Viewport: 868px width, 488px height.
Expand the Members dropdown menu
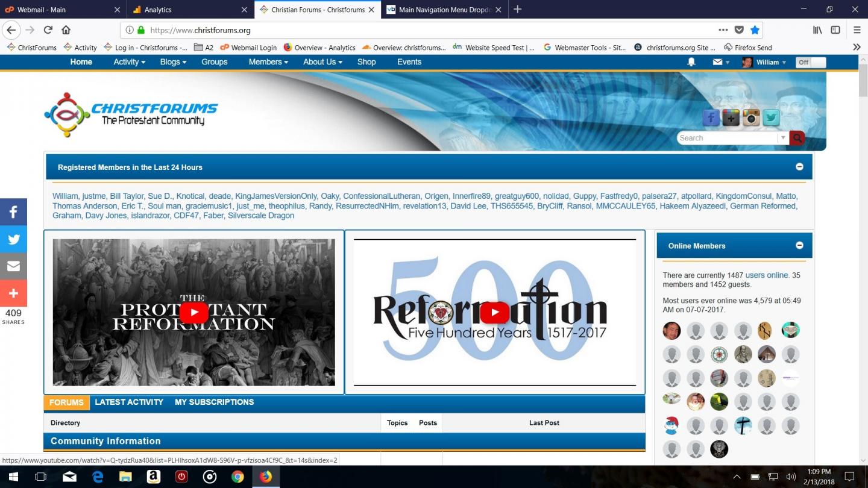click(x=268, y=62)
